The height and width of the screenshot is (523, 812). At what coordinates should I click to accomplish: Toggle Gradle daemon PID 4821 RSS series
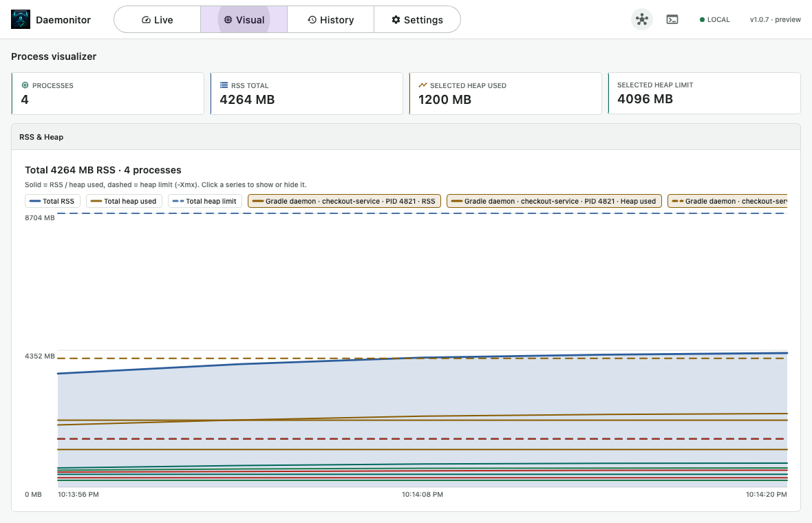344,201
